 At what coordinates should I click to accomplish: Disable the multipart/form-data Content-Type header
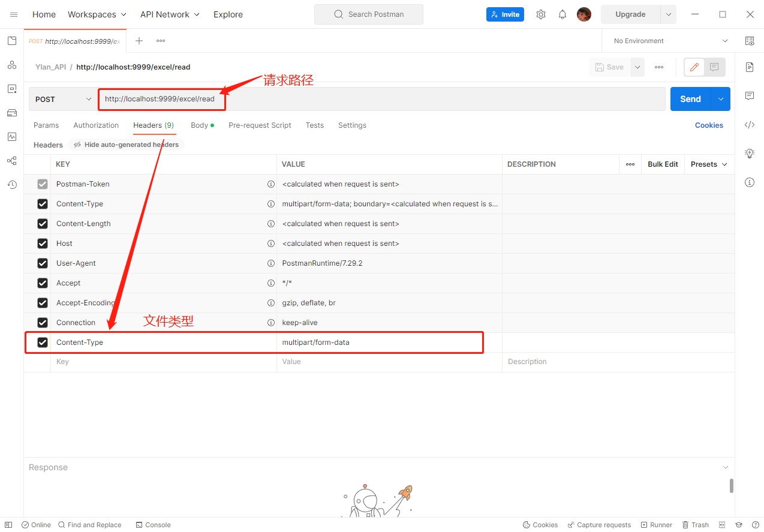click(x=43, y=342)
